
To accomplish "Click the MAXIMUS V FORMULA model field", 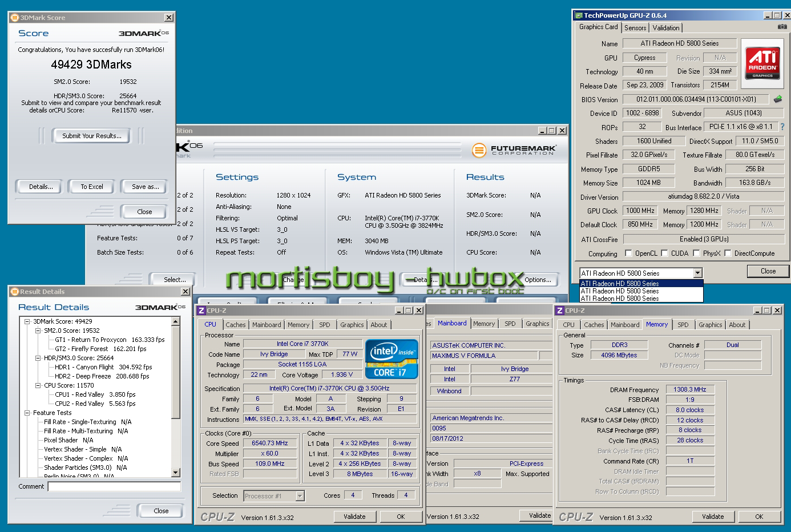I will (484, 356).
